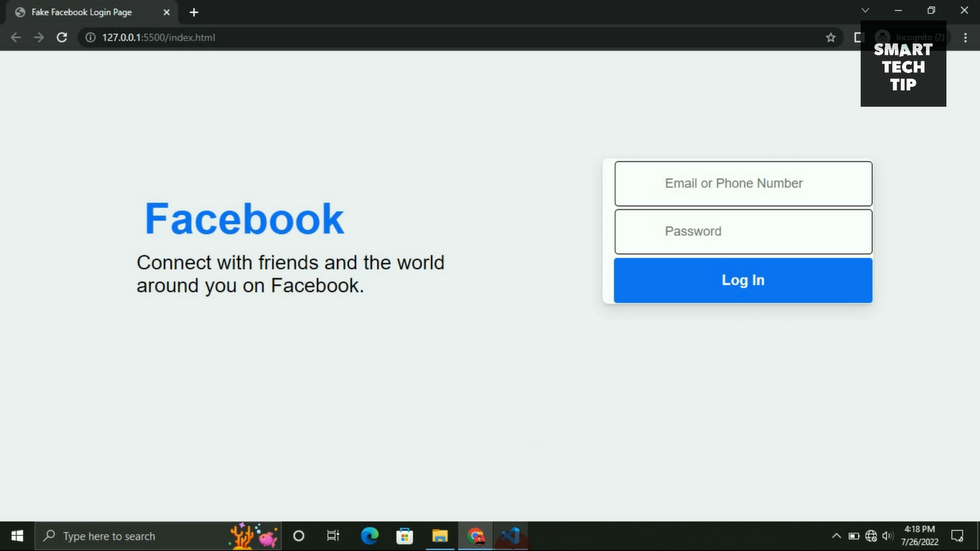980x551 pixels.
Task: Open the site information icon in address bar
Action: click(90, 37)
